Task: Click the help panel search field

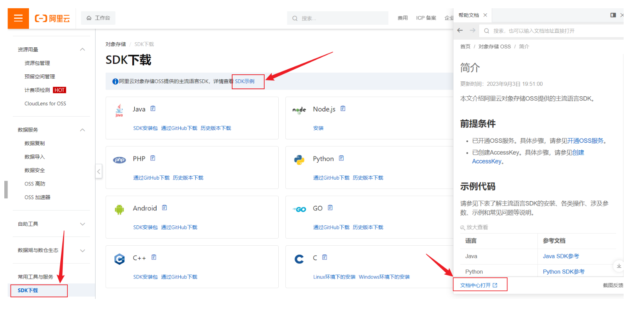Action: point(552,31)
